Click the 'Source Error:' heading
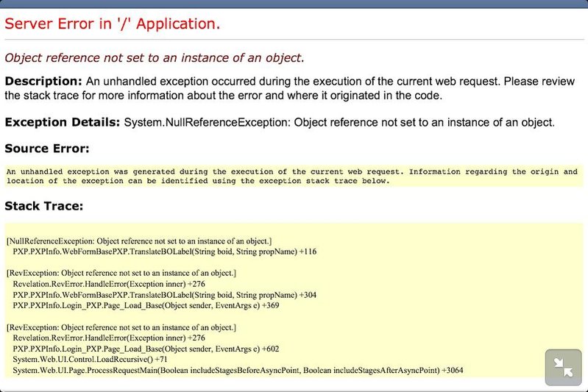The width and height of the screenshot is (588, 392). pos(47,149)
